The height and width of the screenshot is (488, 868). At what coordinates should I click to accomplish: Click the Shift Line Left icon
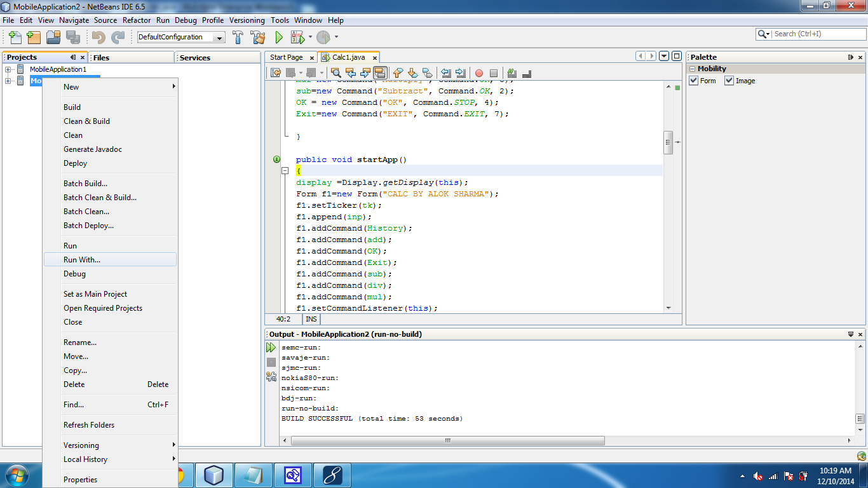tap(446, 73)
